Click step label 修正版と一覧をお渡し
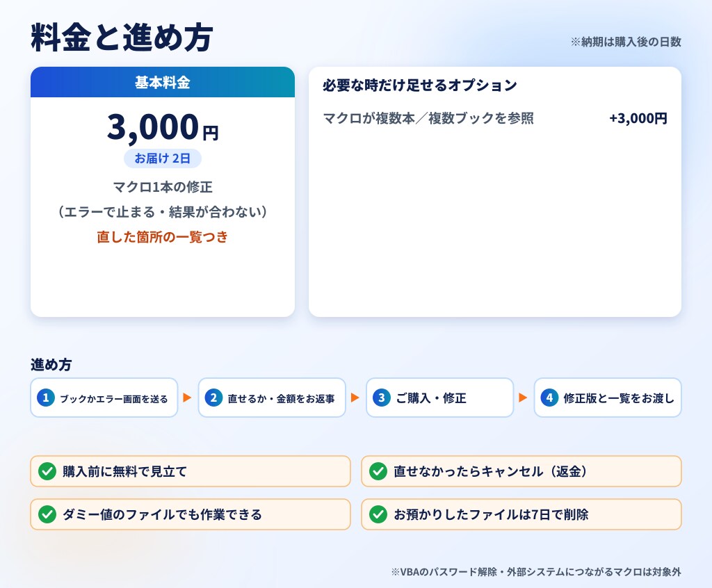The height and width of the screenshot is (588, 712). pyautogui.click(x=619, y=398)
